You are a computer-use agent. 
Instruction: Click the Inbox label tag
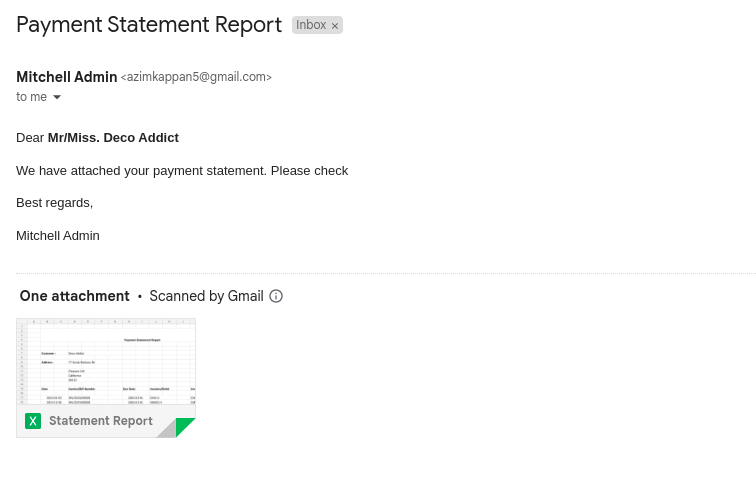311,25
